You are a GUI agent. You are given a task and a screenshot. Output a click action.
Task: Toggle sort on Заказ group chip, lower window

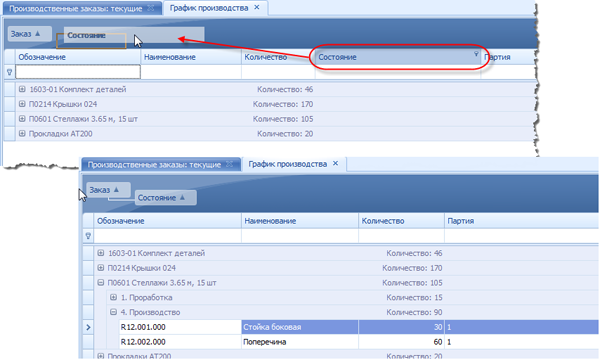108,190
